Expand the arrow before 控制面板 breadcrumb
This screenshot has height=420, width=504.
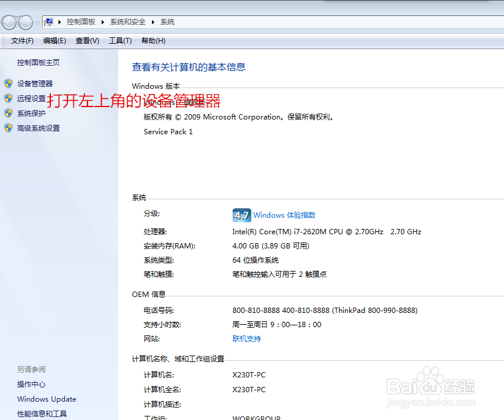coord(60,22)
